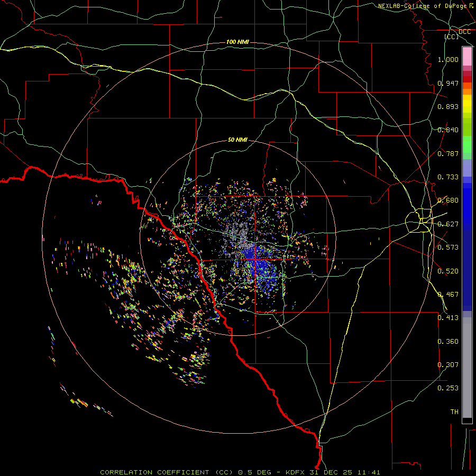This screenshot has width=476, height=476.
Task: Pick the bright green band of the color scale
Action: [467, 144]
